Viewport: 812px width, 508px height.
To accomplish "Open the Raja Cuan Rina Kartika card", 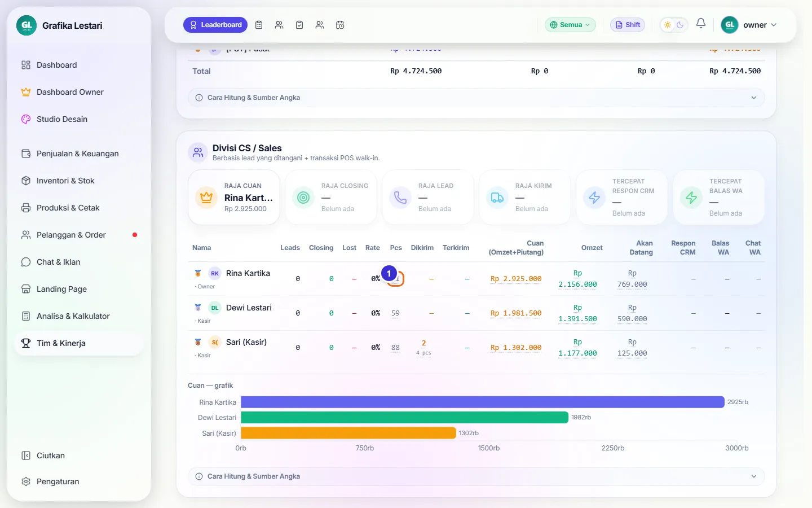I will (234, 198).
